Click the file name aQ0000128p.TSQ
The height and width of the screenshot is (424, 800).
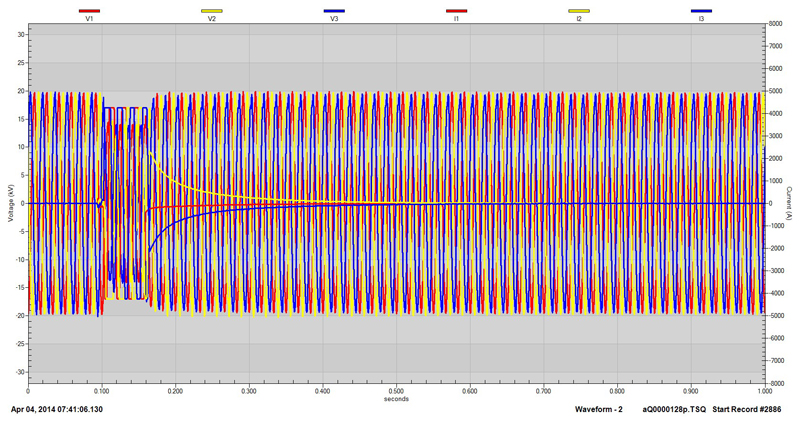674,409
